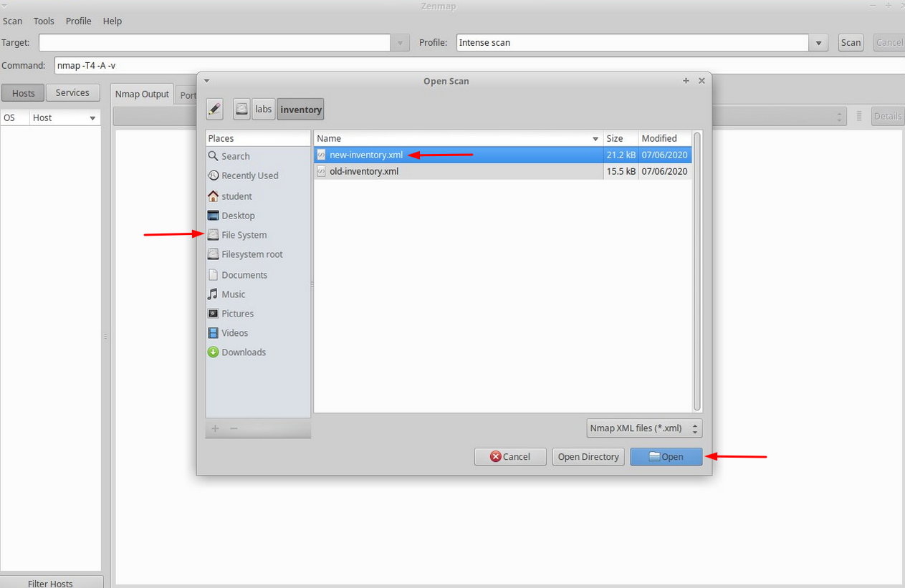
Task: Open Recently Used in Places
Action: (249, 175)
